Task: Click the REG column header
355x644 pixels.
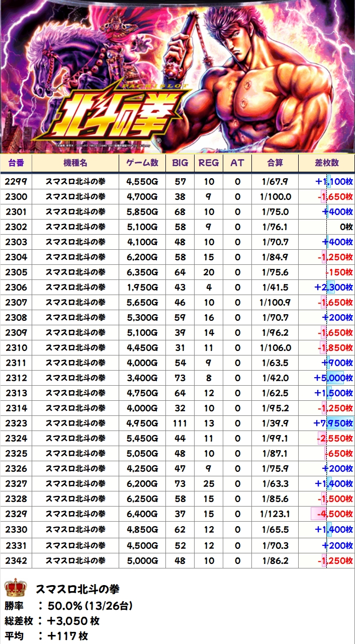Action: click(208, 163)
